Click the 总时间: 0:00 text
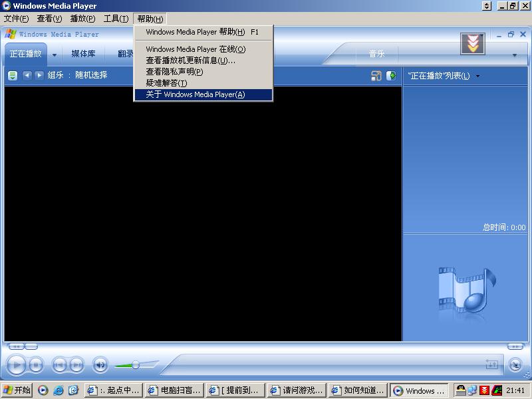Screen dimensions: 532x399 pyautogui.click(x=504, y=227)
